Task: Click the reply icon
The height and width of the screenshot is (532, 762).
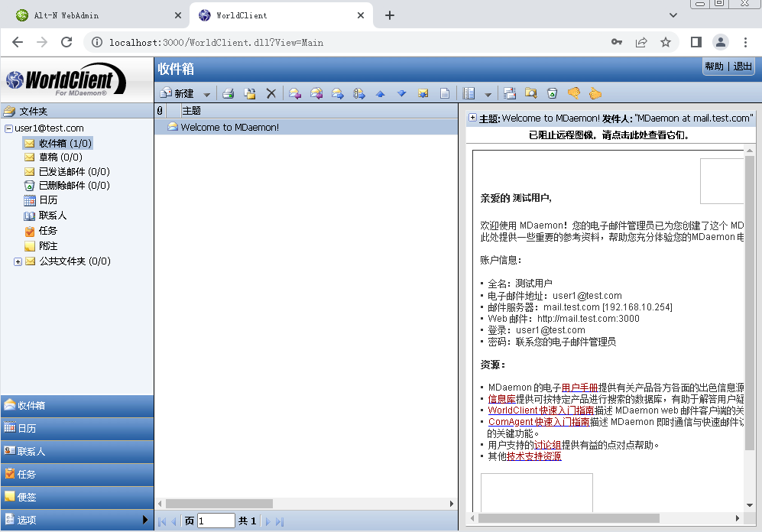Action: 295,93
